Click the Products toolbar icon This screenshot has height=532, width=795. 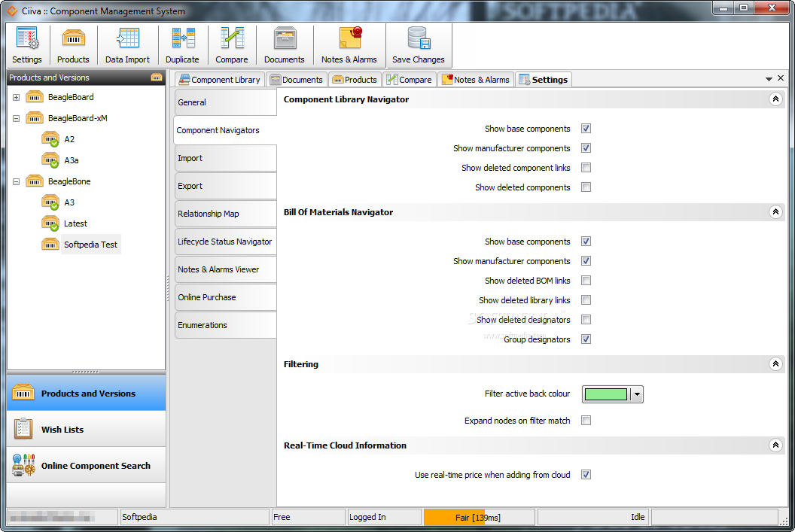click(73, 38)
